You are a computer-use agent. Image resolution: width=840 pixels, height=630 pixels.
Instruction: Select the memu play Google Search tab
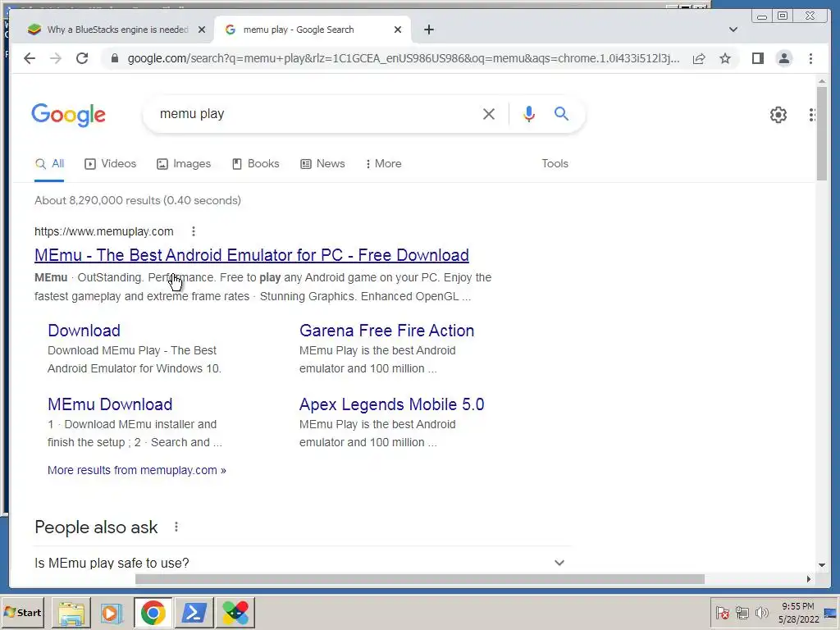[313, 30]
